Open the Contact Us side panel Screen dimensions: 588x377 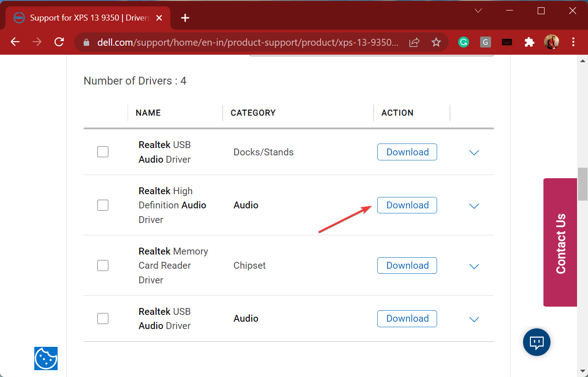561,243
